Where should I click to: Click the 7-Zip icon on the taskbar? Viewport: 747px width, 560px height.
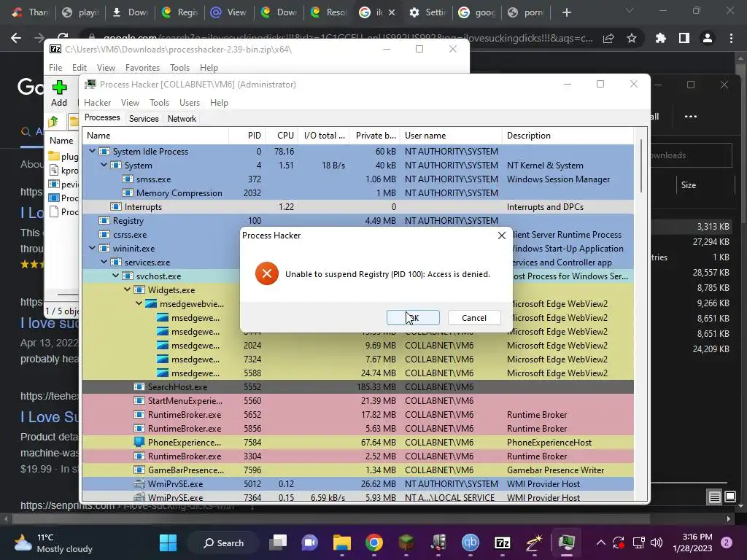(x=503, y=542)
